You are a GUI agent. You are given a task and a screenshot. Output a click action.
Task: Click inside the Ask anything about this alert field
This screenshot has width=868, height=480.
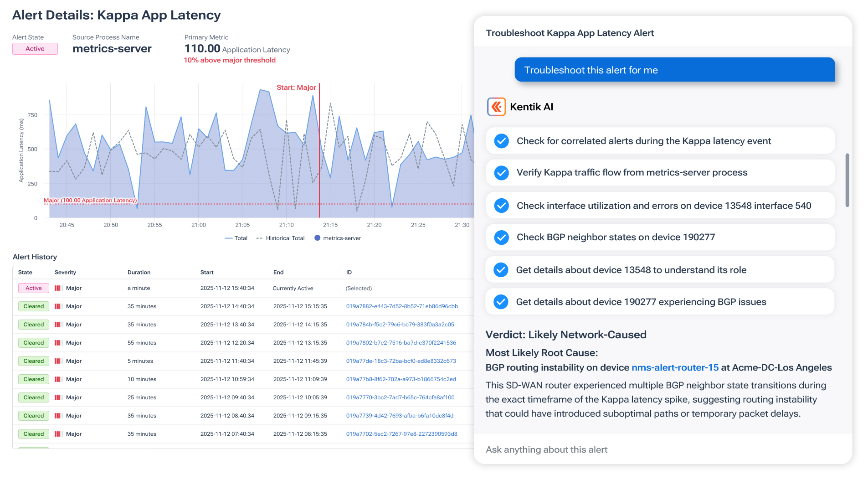(546, 449)
